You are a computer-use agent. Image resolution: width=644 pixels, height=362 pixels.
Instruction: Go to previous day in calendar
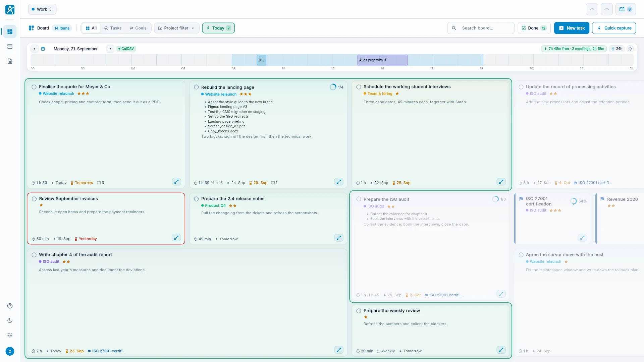point(35,49)
